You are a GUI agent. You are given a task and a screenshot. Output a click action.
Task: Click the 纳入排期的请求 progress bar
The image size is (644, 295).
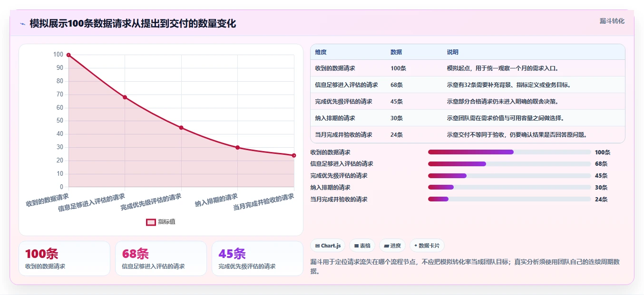(x=509, y=188)
